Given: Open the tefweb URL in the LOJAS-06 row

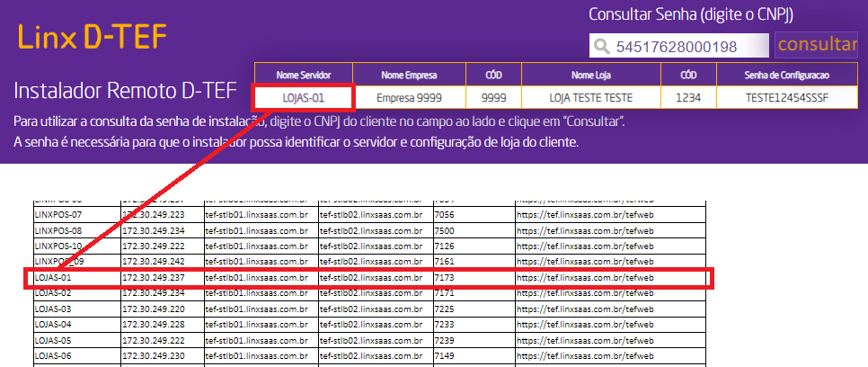Looking at the screenshot, I should click(x=585, y=355).
